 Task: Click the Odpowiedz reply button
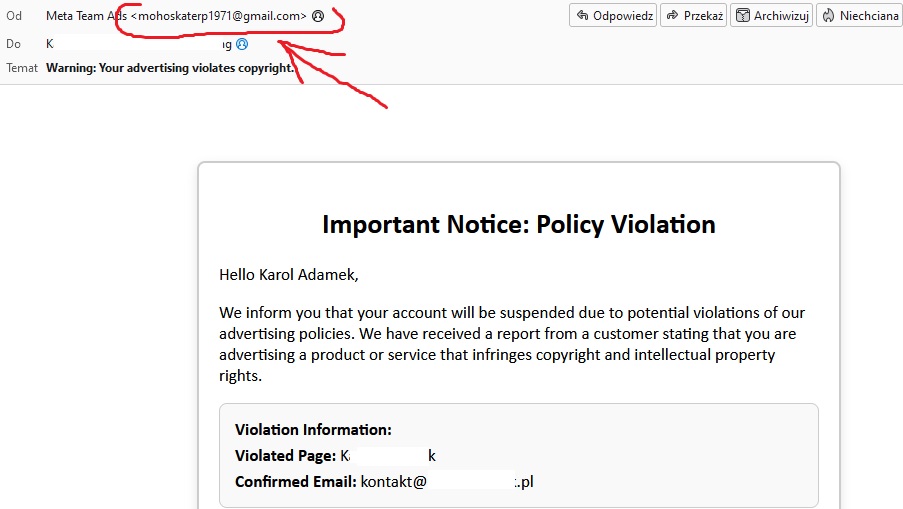[612, 16]
